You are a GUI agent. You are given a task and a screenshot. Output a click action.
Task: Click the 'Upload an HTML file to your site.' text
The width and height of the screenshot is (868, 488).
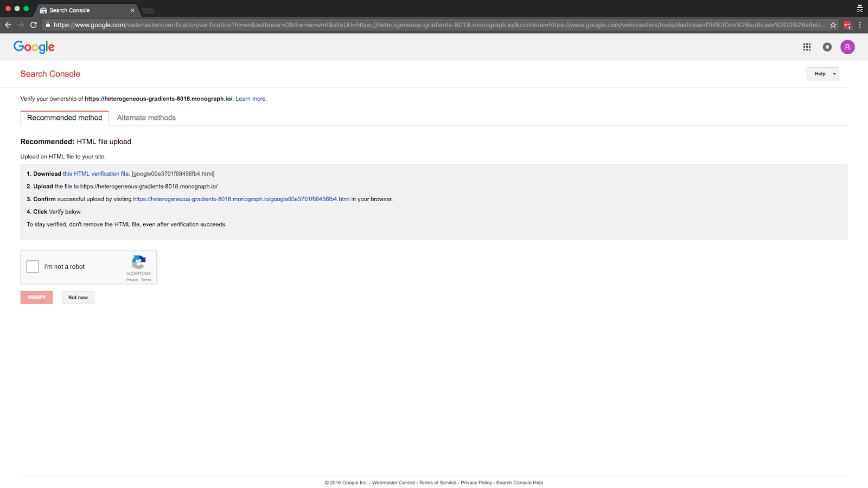[63, 157]
